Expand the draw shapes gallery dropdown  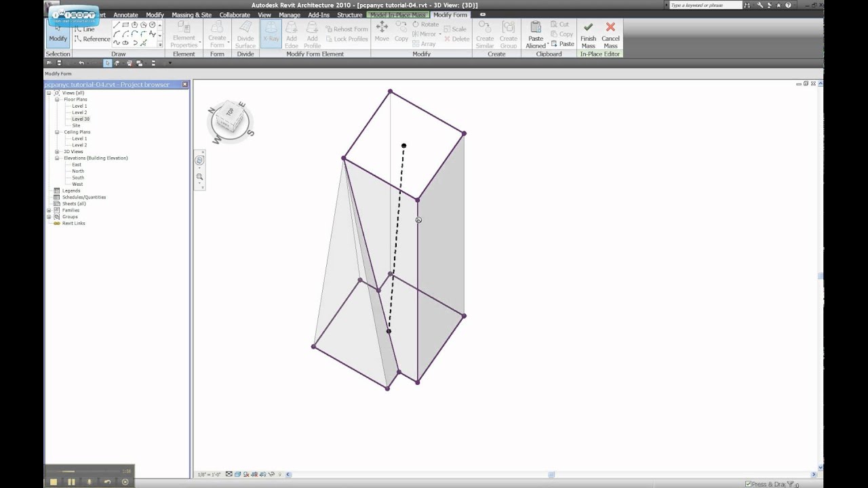[160, 45]
